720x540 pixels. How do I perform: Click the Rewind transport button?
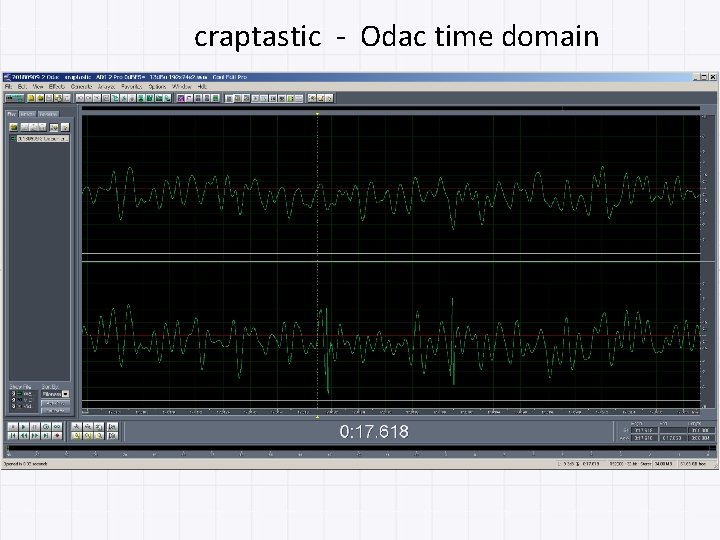[x=24, y=436]
